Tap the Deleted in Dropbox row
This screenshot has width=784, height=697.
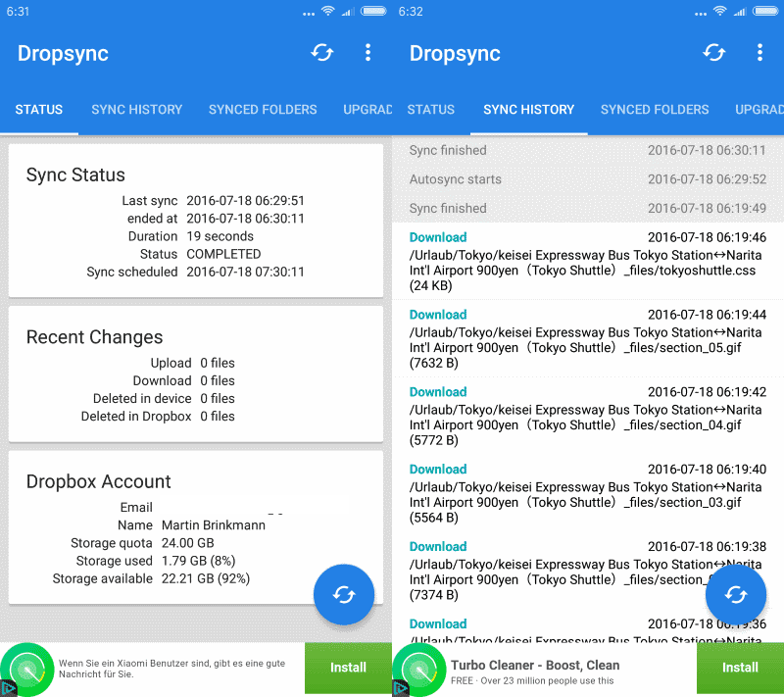pos(158,417)
